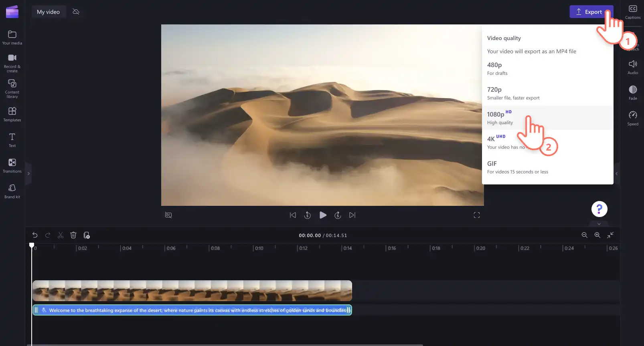Viewport: 644px width, 346px height.
Task: Open the Brand kit panel
Action: tap(12, 191)
